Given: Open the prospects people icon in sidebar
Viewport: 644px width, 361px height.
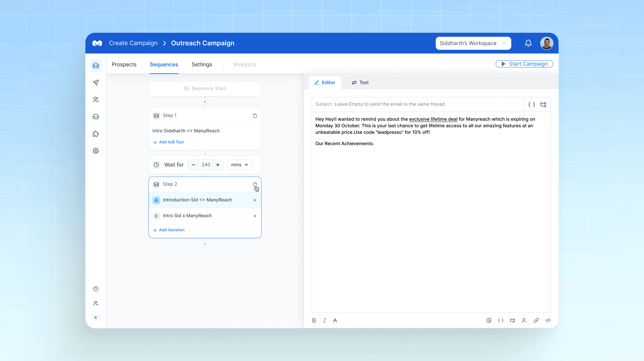Looking at the screenshot, I should [x=96, y=99].
